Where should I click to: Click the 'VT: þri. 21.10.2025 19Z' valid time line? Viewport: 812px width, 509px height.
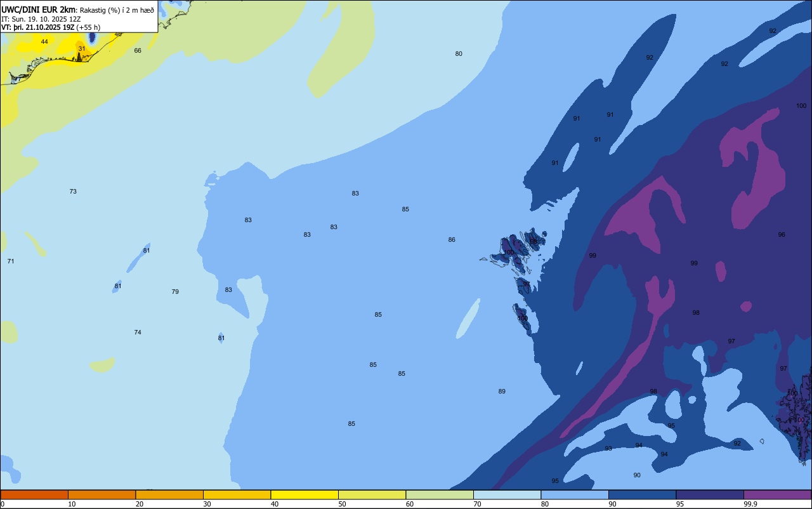[37, 27]
